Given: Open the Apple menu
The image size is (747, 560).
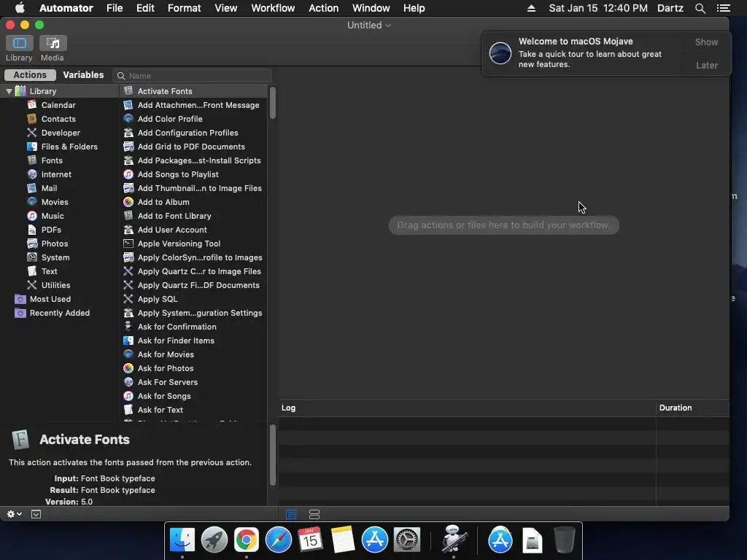Looking at the screenshot, I should click(20, 8).
